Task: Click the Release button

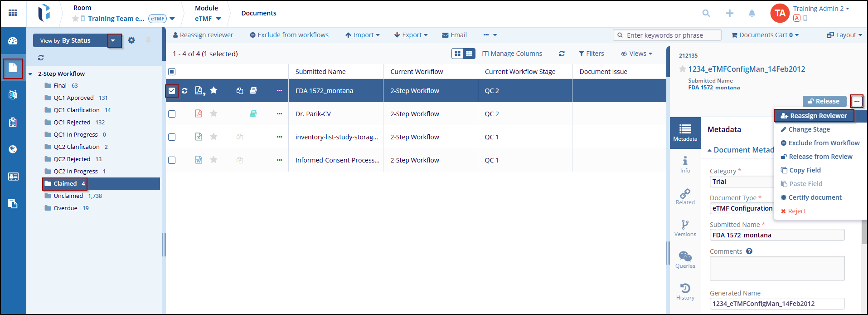Action: pos(824,101)
